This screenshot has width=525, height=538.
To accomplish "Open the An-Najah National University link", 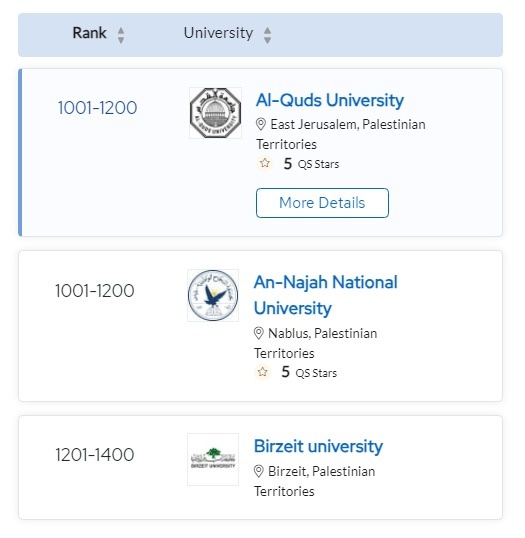I will (325, 295).
